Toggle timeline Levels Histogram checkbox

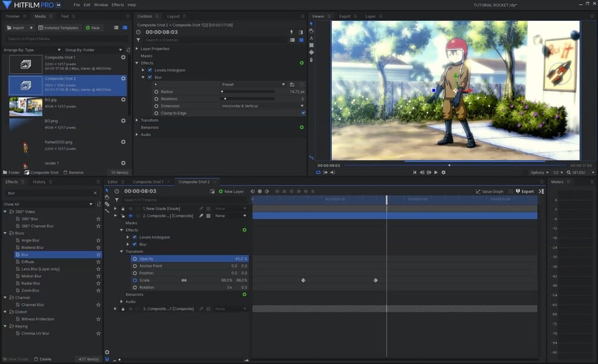click(x=134, y=237)
